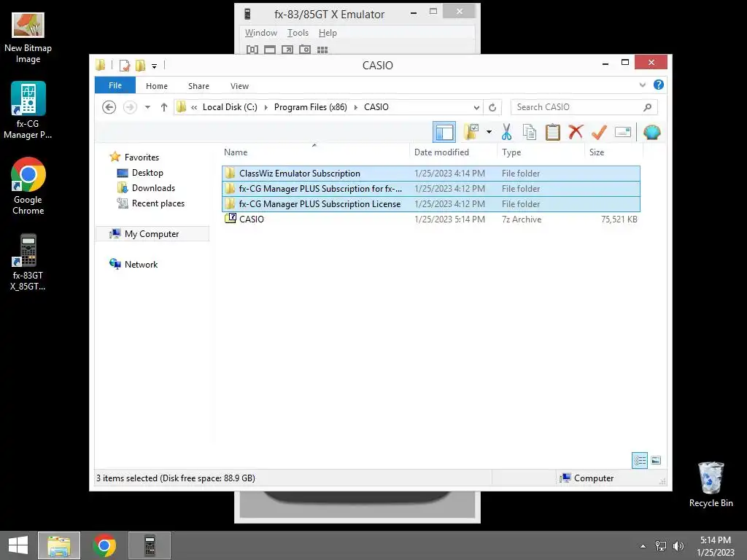The width and height of the screenshot is (747, 560).
Task: Open the recent locations dropdown arrow
Action: (x=147, y=107)
